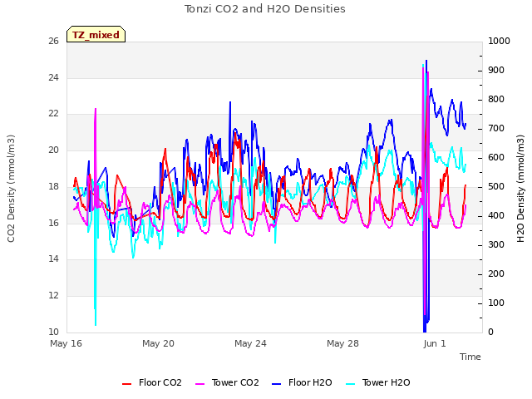Click the May 24 date tick label

(x=250, y=343)
